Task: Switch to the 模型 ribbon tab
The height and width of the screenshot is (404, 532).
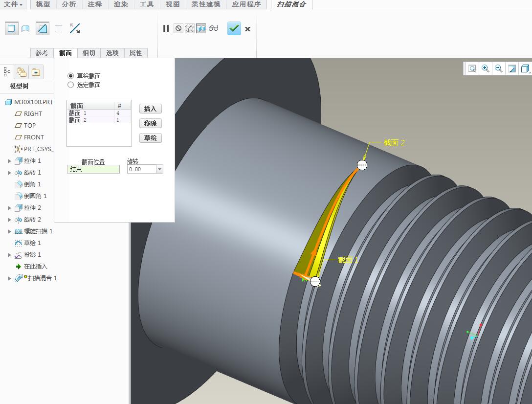Action: 43,4
